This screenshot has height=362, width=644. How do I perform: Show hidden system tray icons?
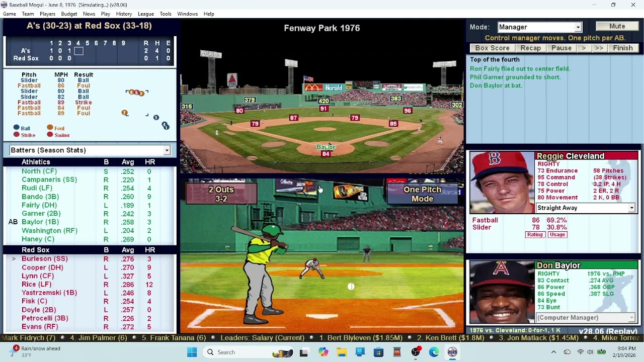553,352
